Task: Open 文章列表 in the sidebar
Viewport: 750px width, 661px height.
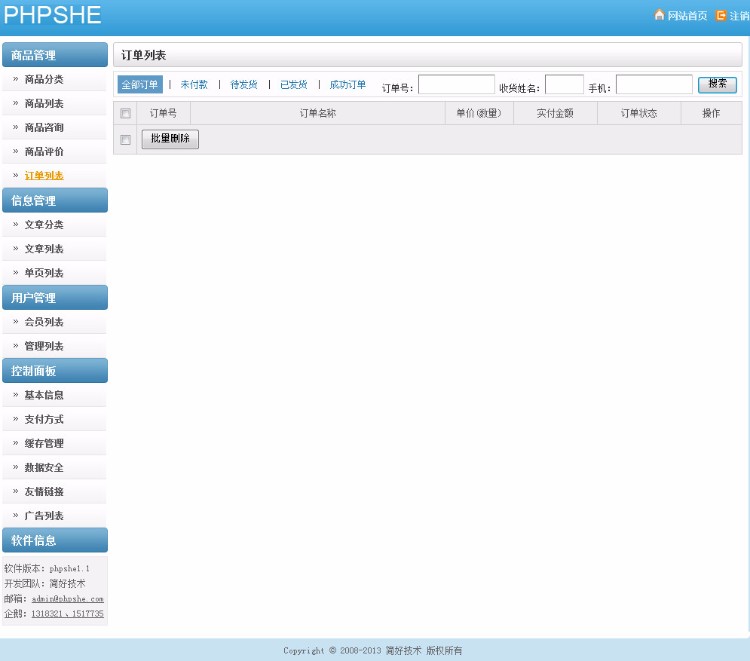Action: tap(44, 249)
